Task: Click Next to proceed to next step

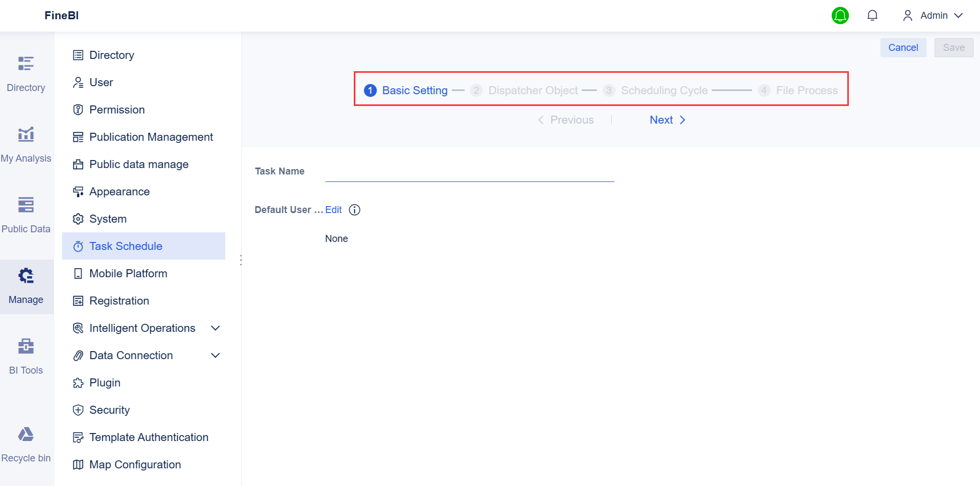Action: tap(667, 120)
